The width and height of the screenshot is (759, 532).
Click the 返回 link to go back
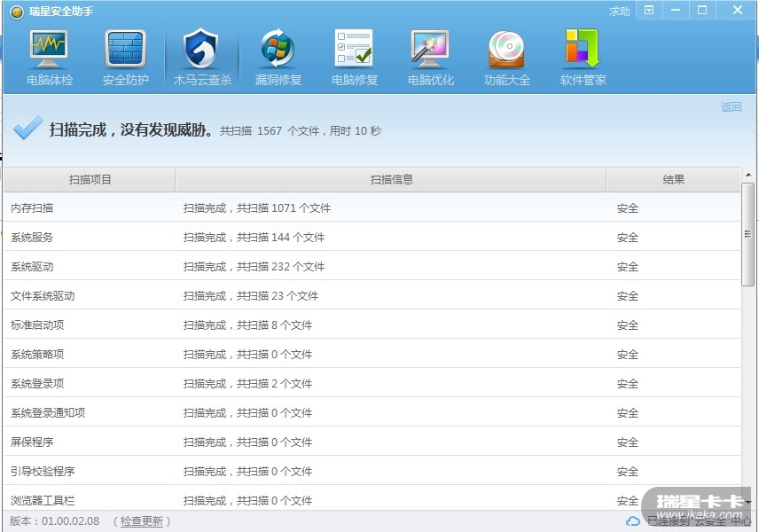(x=731, y=107)
